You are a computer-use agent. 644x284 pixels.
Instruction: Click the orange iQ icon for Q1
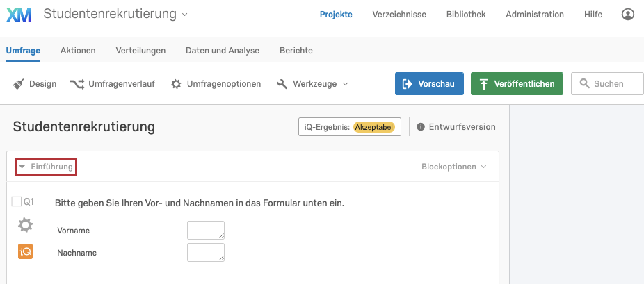point(25,251)
